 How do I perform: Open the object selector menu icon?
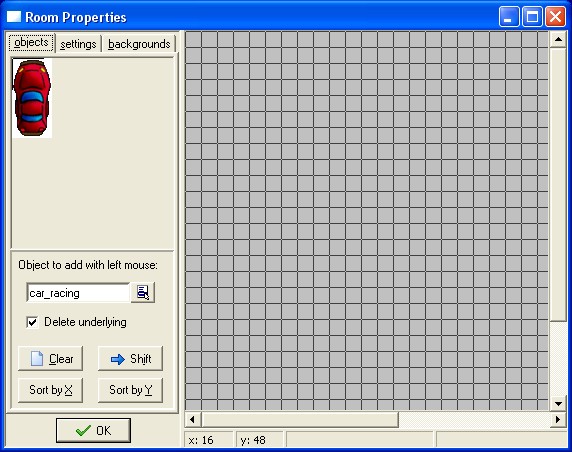[143, 292]
